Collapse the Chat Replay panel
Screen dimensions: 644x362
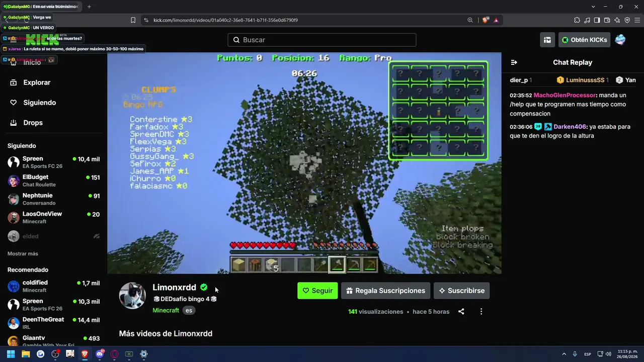514,62
